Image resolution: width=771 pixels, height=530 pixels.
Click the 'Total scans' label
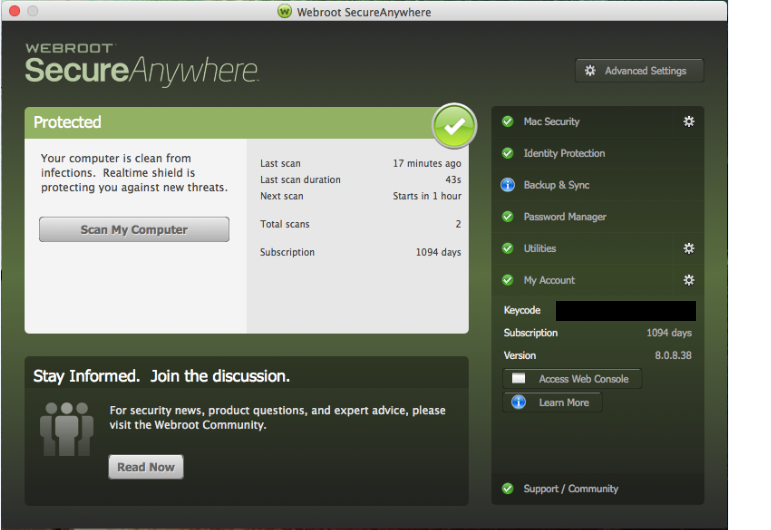[285, 224]
